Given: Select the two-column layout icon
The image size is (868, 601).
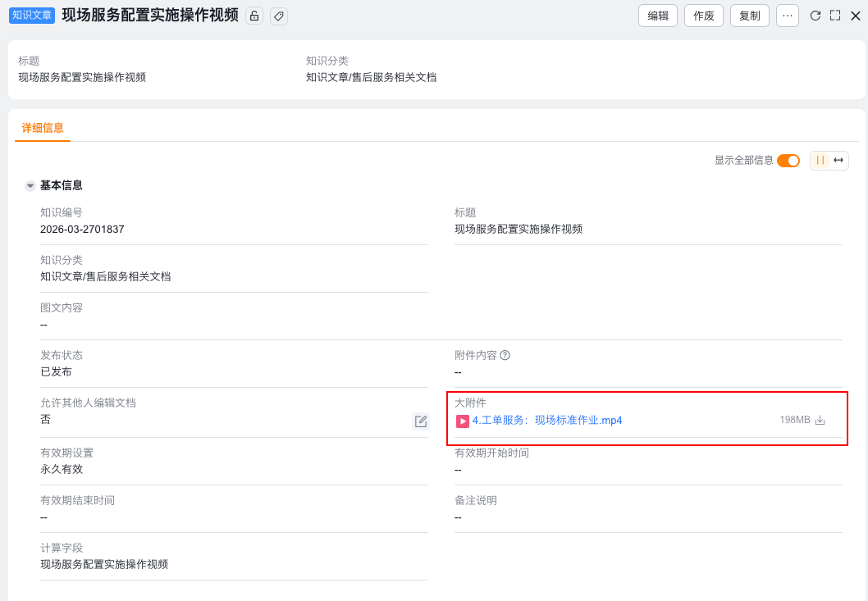Looking at the screenshot, I should click(820, 160).
